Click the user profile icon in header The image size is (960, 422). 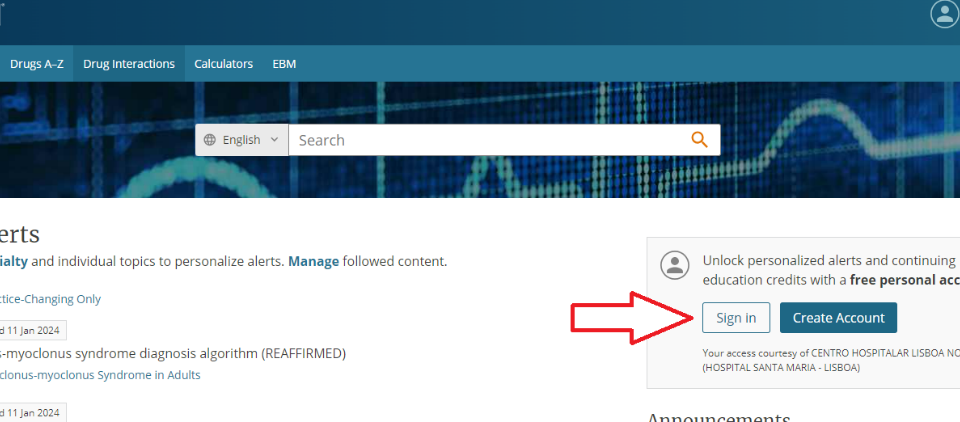click(x=945, y=14)
